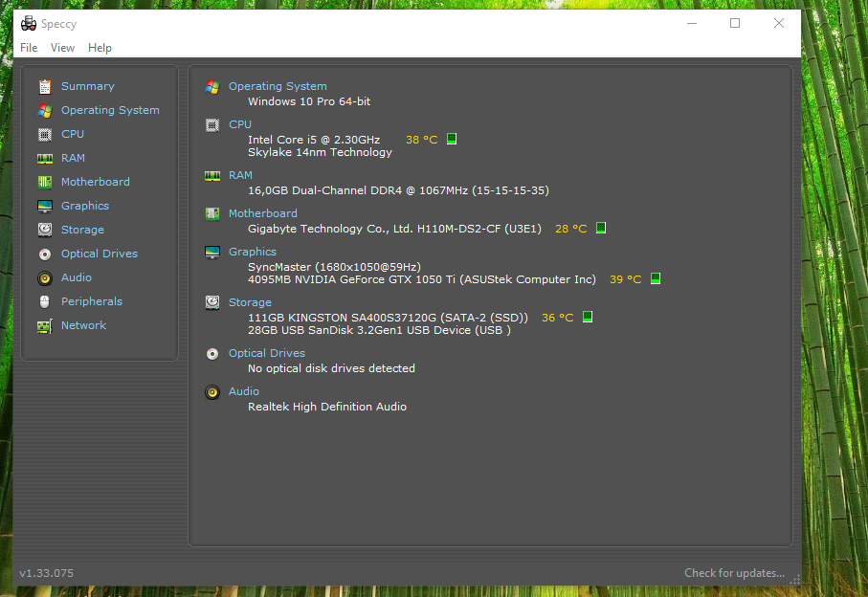868x597 pixels.
Task: Click the Windows flag icon beside sidebar Operating System
Action: 45,111
